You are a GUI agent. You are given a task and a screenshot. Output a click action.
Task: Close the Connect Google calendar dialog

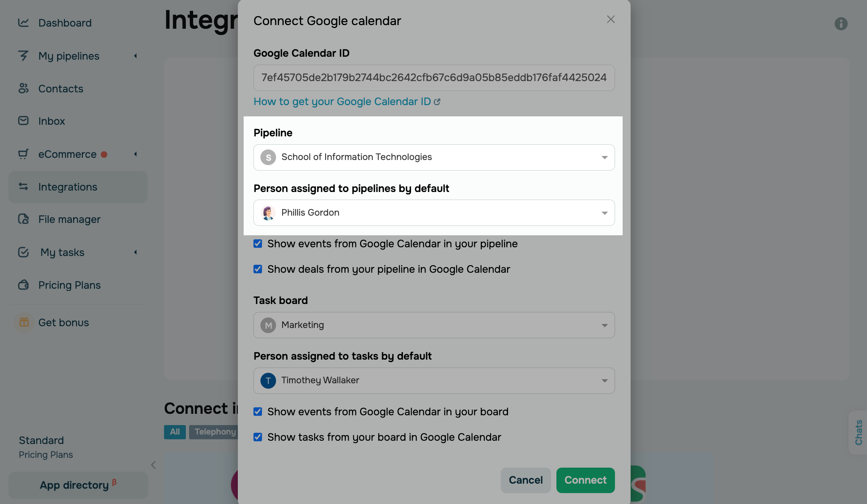[x=611, y=20]
